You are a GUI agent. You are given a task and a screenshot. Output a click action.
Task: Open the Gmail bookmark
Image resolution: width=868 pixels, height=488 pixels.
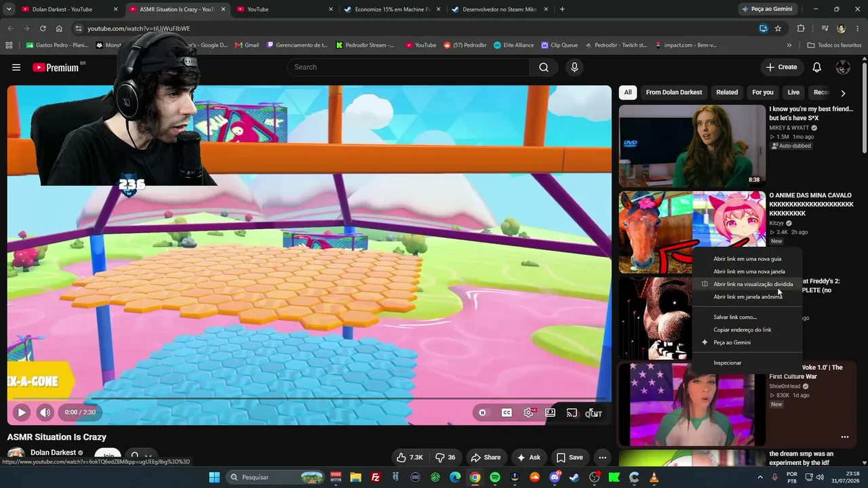[x=247, y=45]
